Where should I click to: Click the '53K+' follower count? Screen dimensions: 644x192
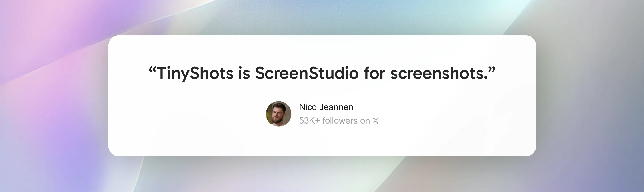(x=310, y=121)
